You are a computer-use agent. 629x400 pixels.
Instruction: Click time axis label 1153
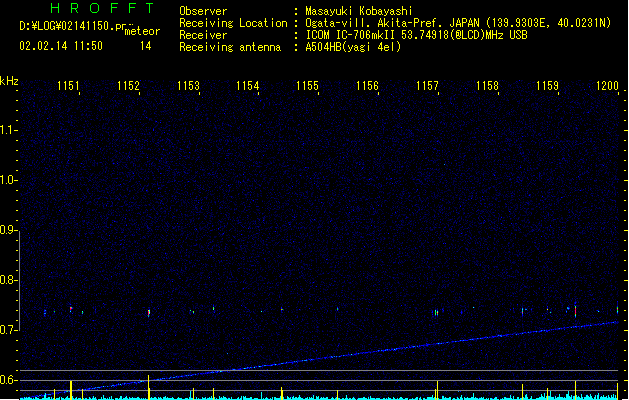coord(188,85)
